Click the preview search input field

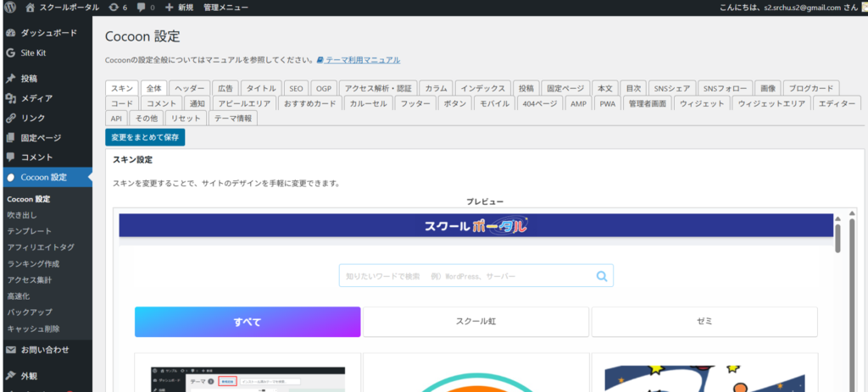466,276
